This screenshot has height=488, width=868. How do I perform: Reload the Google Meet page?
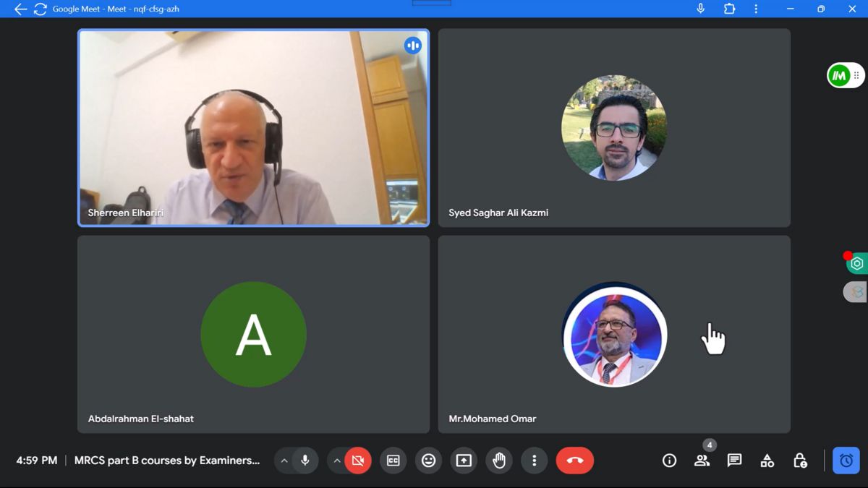coord(41,9)
